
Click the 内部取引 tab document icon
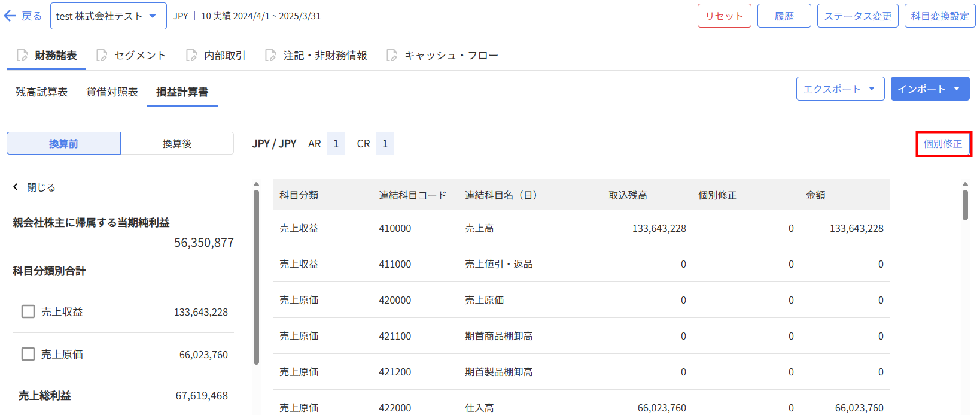[x=191, y=56]
